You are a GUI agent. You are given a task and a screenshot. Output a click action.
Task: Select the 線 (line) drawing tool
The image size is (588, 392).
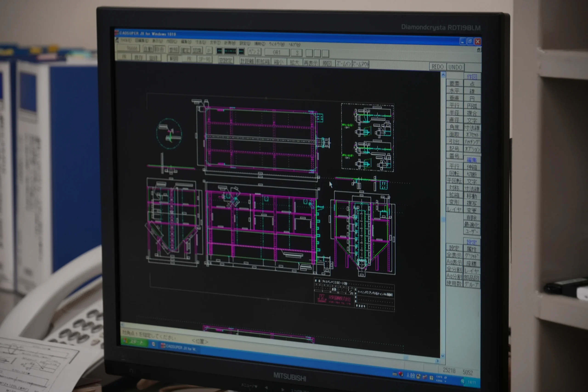[472, 91]
